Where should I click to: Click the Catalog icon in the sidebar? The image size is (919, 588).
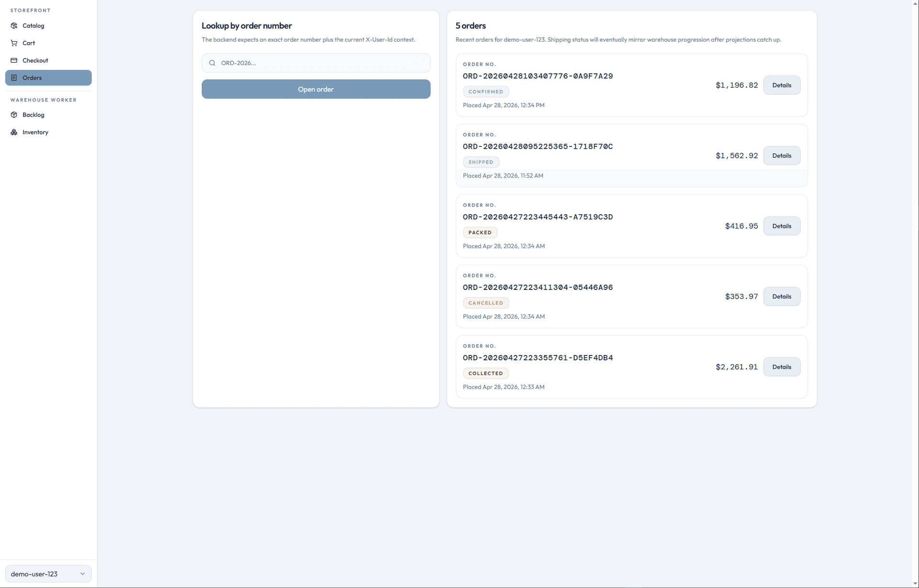(14, 25)
